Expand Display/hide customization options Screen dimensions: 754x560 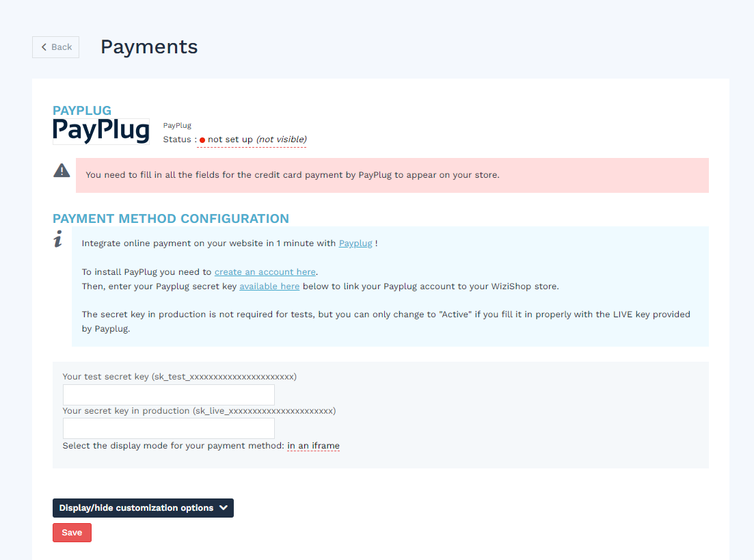(144, 508)
